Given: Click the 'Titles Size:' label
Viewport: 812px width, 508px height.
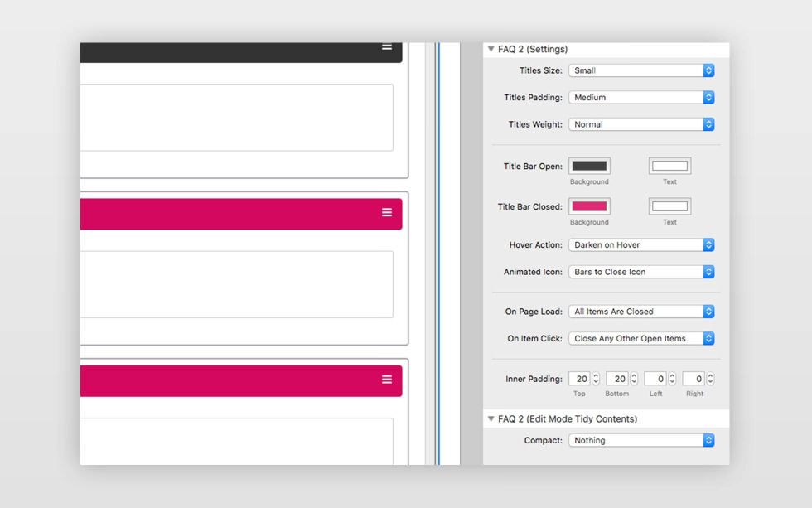Looking at the screenshot, I should 540,70.
